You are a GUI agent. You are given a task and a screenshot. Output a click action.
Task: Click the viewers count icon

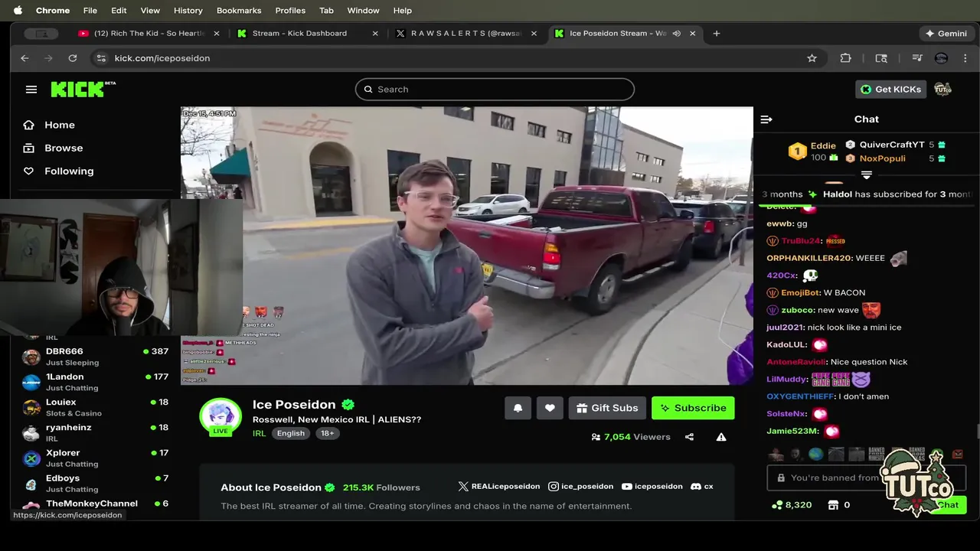click(x=596, y=437)
